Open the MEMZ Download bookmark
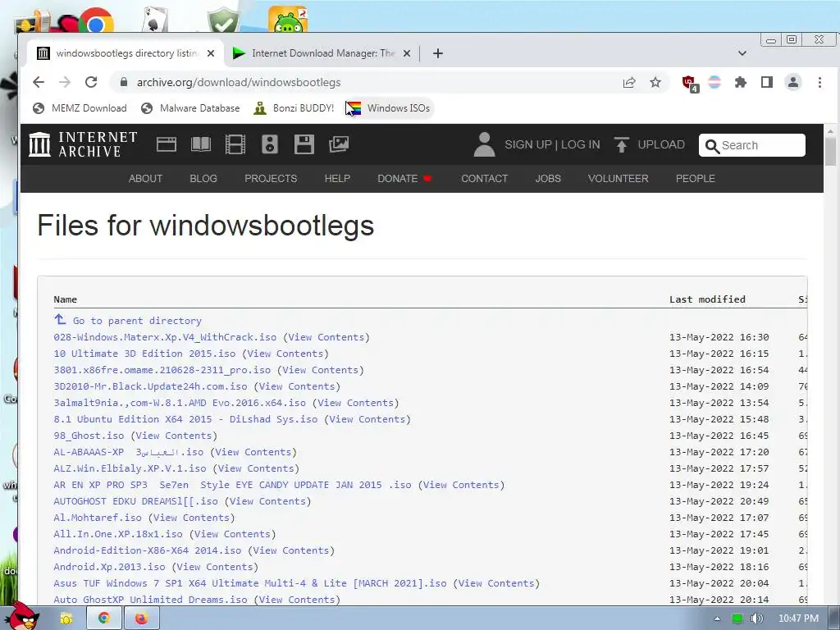The height and width of the screenshot is (630, 840). point(80,108)
